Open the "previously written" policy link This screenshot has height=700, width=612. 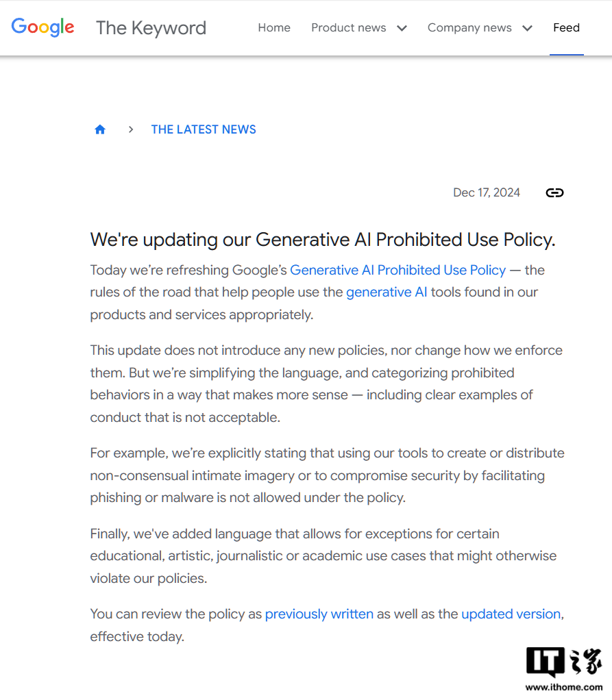click(x=319, y=614)
